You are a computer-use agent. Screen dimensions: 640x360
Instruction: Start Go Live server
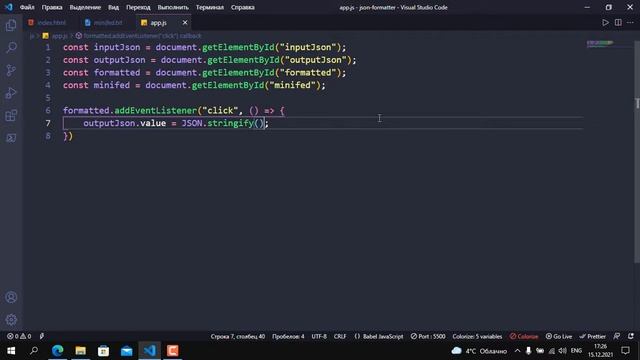coord(559,336)
